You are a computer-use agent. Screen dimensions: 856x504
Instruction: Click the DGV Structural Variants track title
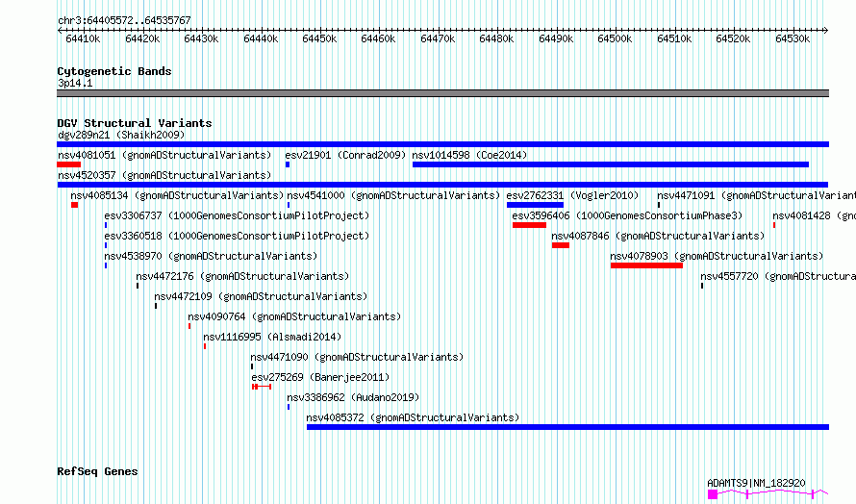(135, 123)
